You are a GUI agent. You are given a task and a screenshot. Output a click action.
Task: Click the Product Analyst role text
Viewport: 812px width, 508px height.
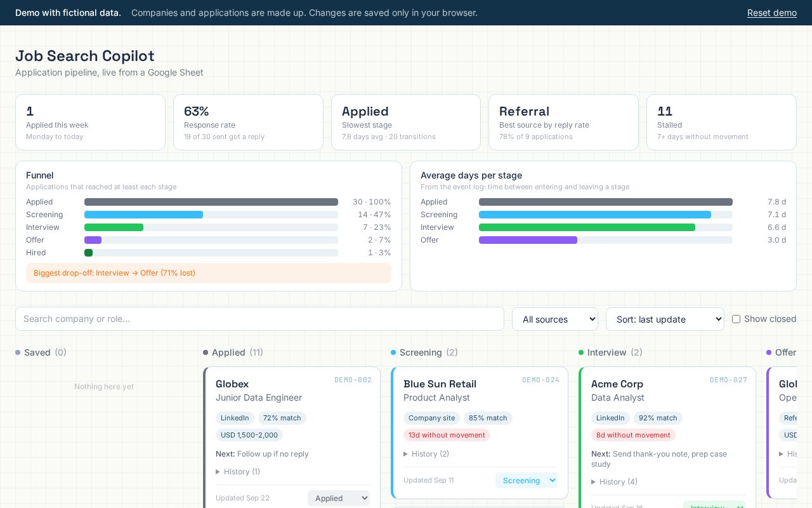[436, 398]
